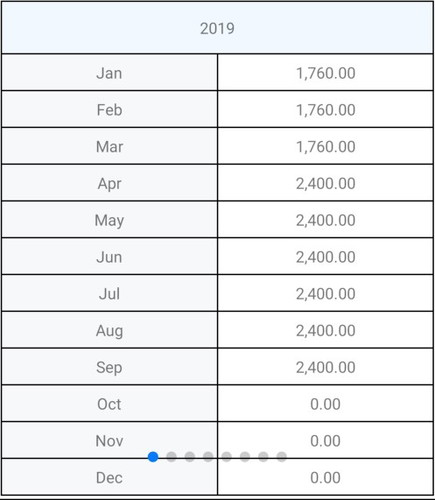This screenshot has width=435, height=500.
Task: Click the Sep 2,400.00 amount
Action: 326,368
